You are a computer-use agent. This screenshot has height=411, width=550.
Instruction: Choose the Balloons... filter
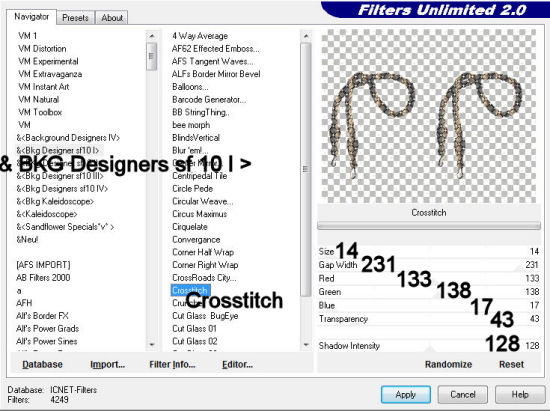pyautogui.click(x=190, y=87)
